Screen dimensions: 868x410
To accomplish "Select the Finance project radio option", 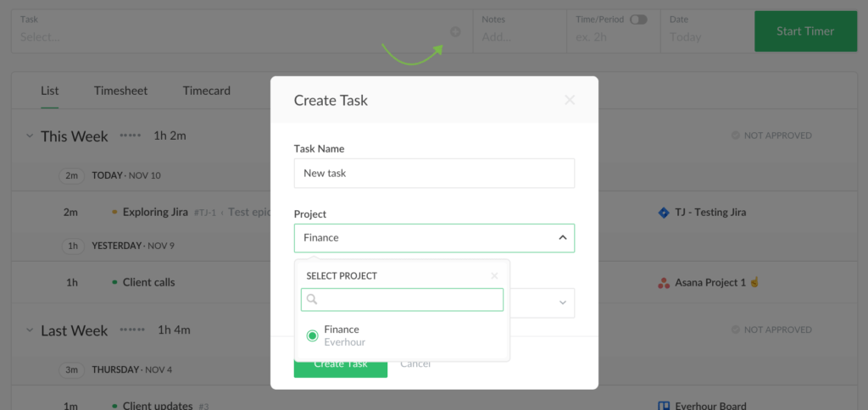I will tap(312, 335).
